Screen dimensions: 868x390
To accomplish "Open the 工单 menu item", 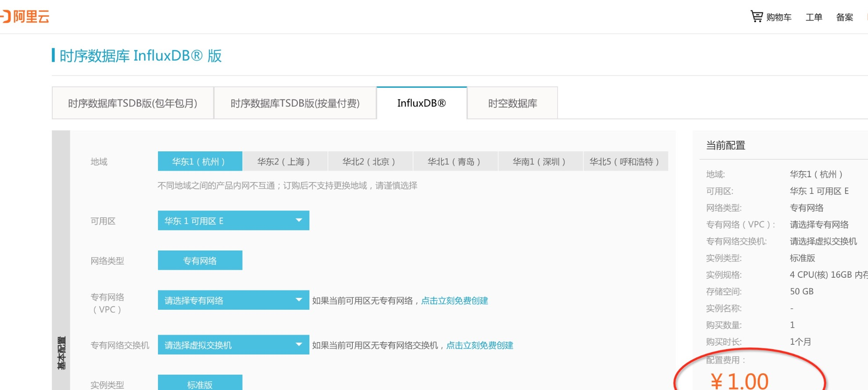I will coord(814,17).
